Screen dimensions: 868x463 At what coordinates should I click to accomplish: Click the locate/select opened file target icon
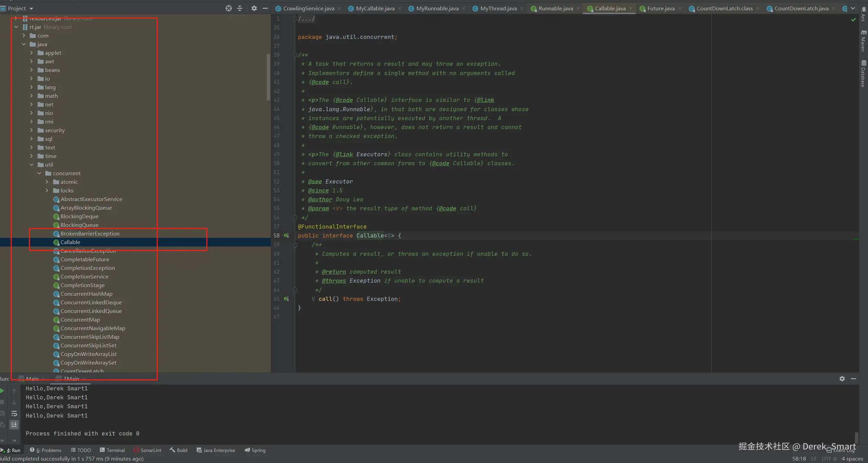[x=228, y=8]
